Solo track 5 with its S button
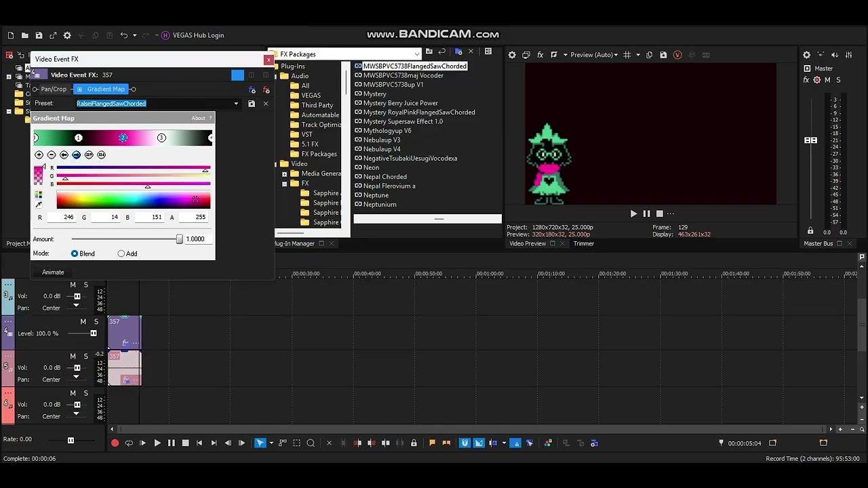The height and width of the screenshot is (488, 868). point(86,357)
